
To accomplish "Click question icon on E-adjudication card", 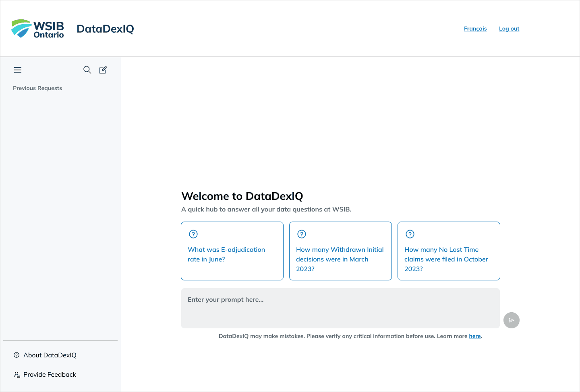I will coord(193,234).
